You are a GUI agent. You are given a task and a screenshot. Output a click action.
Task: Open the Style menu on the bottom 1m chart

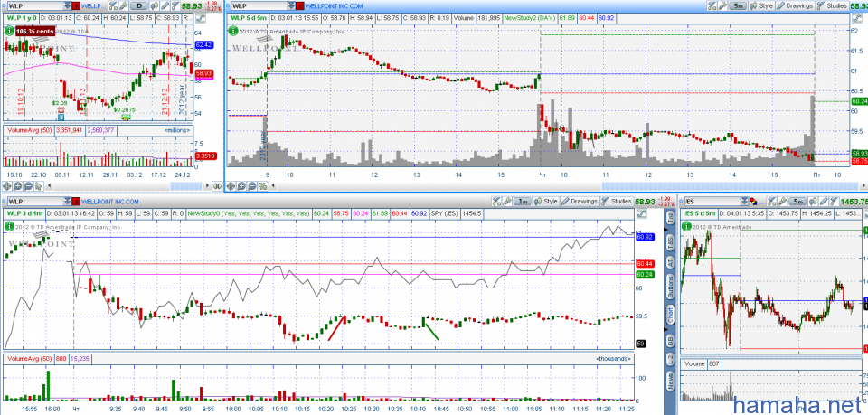pyautogui.click(x=546, y=201)
